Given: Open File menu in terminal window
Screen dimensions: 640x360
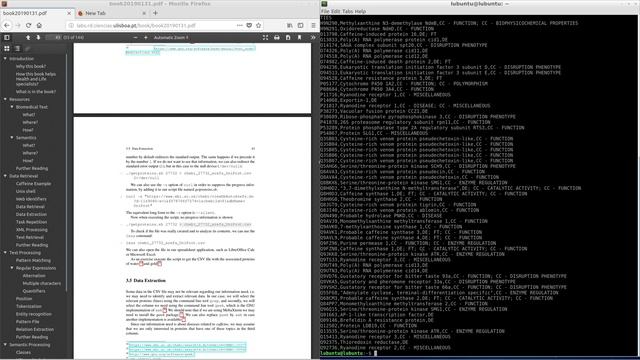Looking at the screenshot, I should pyautogui.click(x=325, y=11).
